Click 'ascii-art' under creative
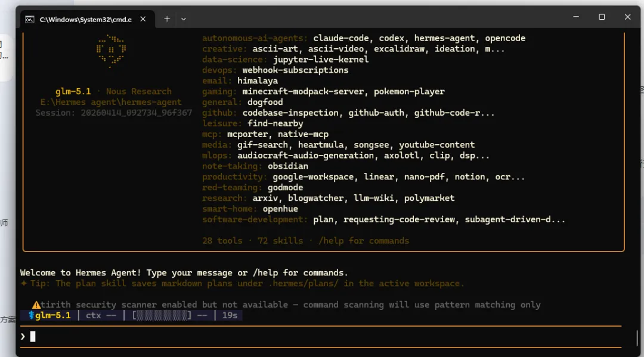This screenshot has height=357, width=644. click(275, 49)
